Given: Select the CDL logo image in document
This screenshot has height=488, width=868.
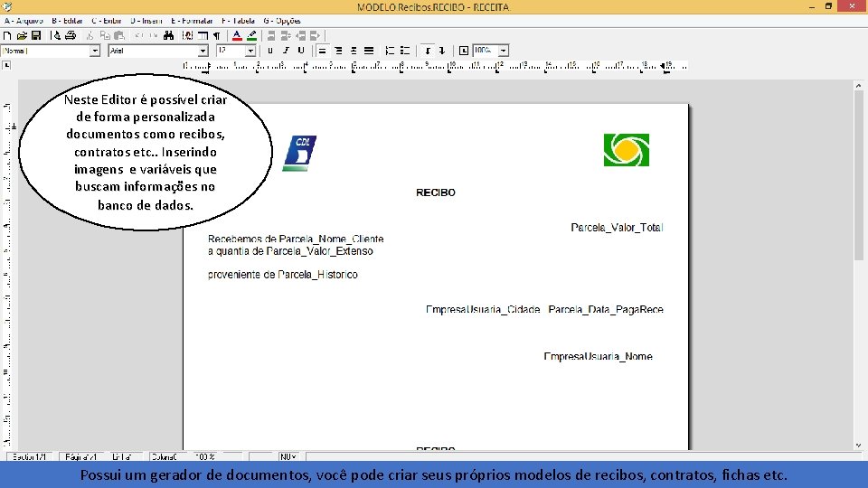Looking at the screenshot, I should (299, 154).
